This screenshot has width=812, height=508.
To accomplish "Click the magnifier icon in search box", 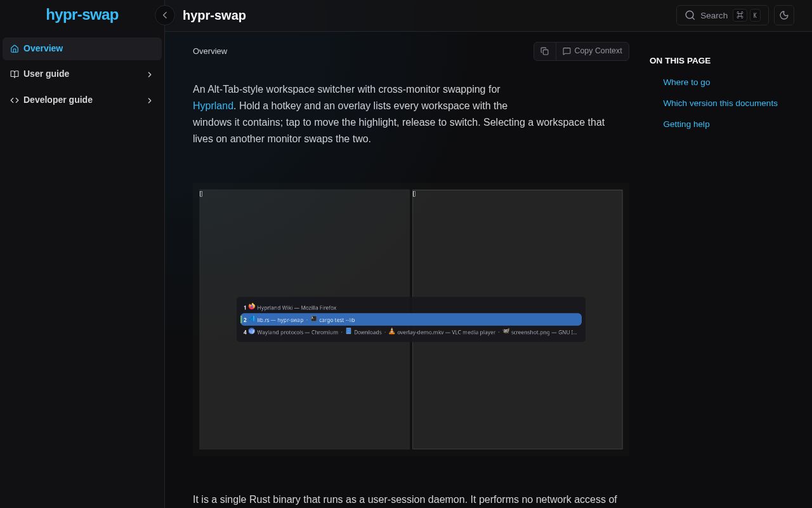I will pyautogui.click(x=690, y=15).
